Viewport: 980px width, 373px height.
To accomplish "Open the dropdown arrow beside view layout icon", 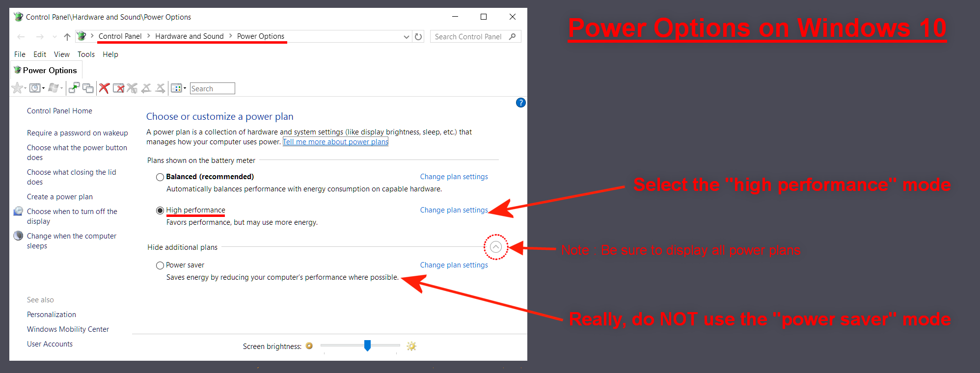I will coord(185,88).
